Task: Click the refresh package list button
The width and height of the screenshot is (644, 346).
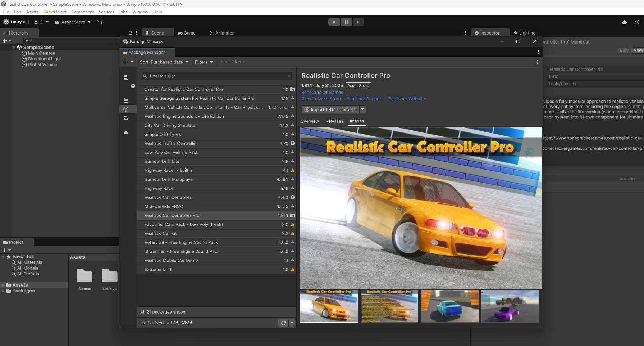Action: click(283, 323)
